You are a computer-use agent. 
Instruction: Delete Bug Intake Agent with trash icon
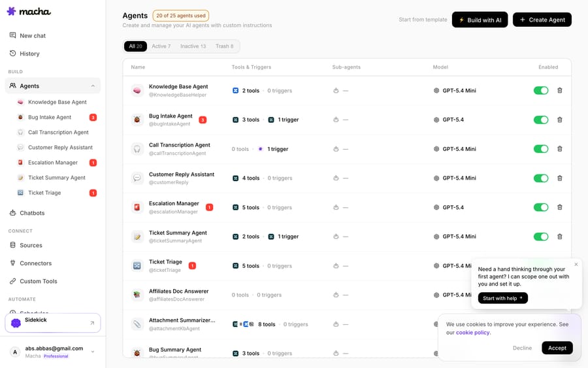coord(559,120)
